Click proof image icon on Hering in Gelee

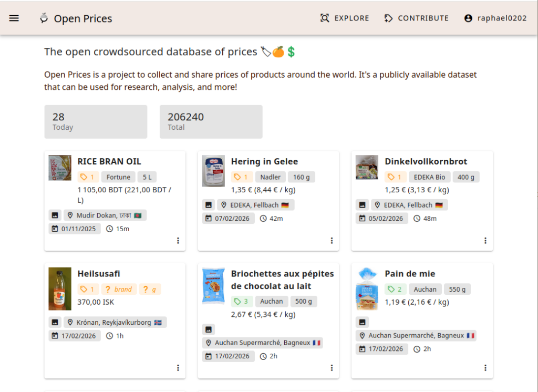[x=209, y=205]
